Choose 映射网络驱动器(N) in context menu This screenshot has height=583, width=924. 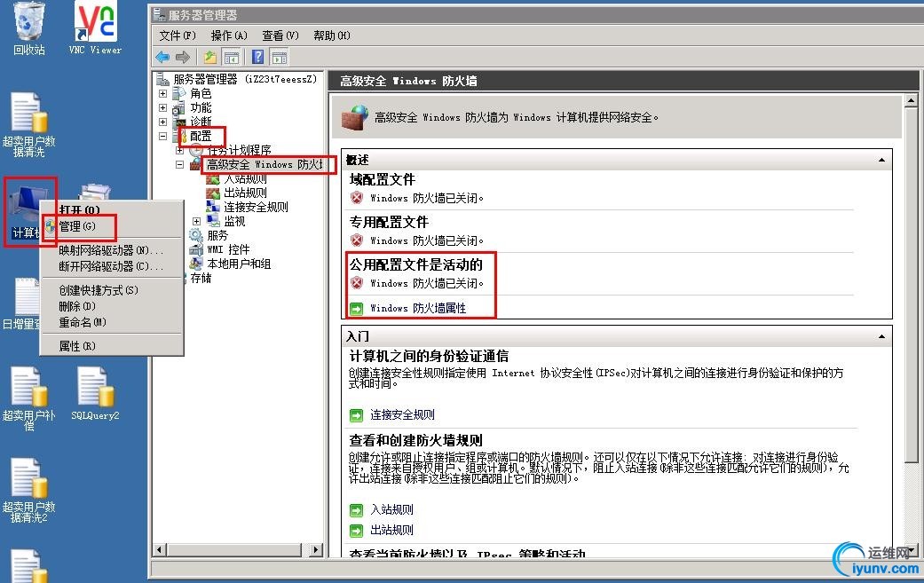[112, 250]
